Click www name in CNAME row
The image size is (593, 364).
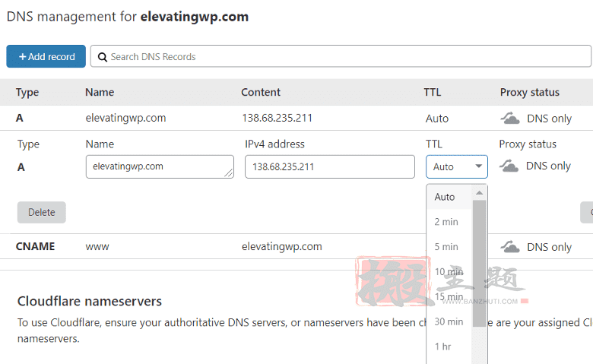pyautogui.click(x=97, y=247)
